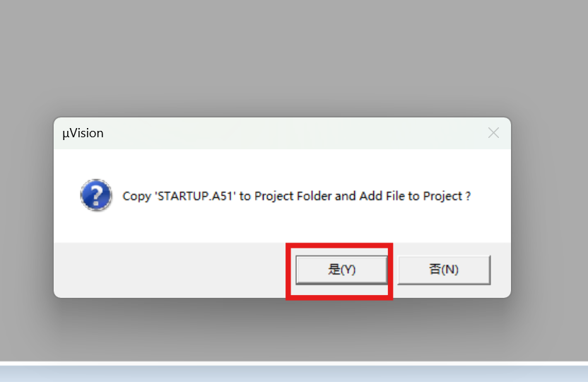
Task: Click the blue question mark icon
Action: pos(96,195)
